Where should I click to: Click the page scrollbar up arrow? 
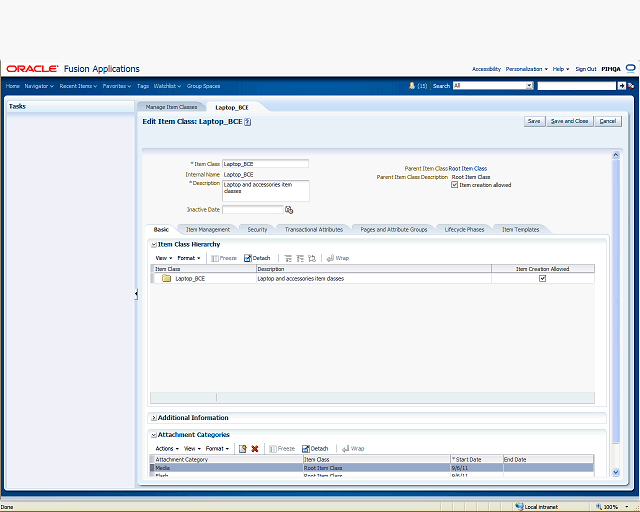click(616, 155)
